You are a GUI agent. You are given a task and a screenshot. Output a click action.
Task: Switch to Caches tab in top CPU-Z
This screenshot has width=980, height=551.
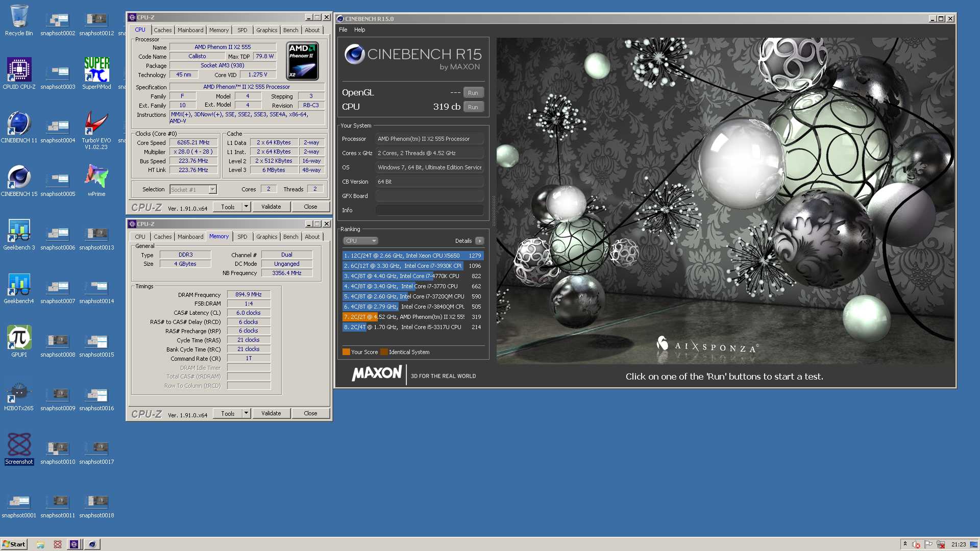tap(163, 30)
